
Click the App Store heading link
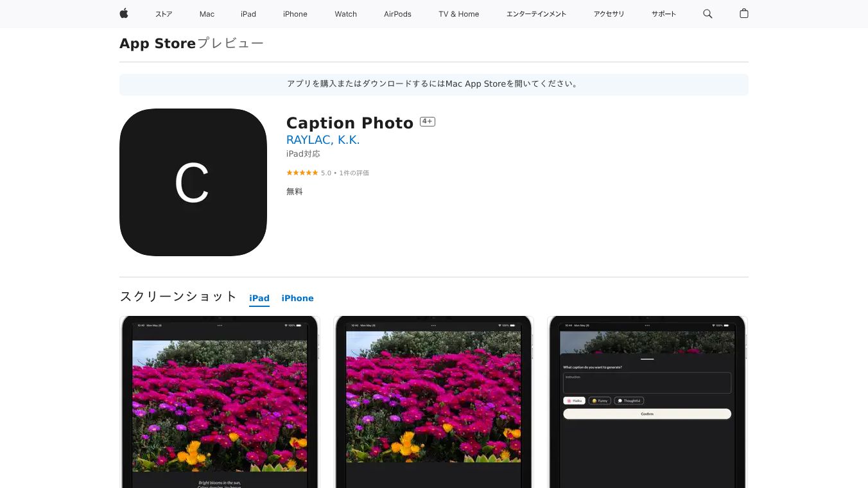157,44
